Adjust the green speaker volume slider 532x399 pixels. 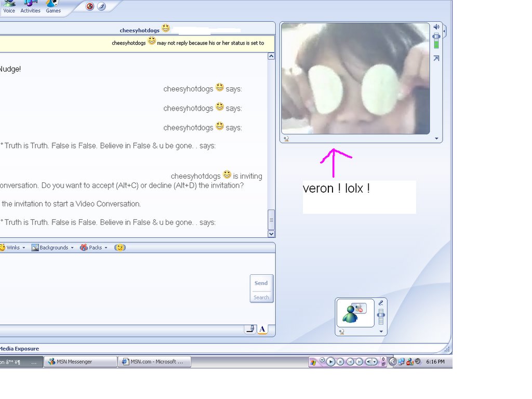pos(436,41)
